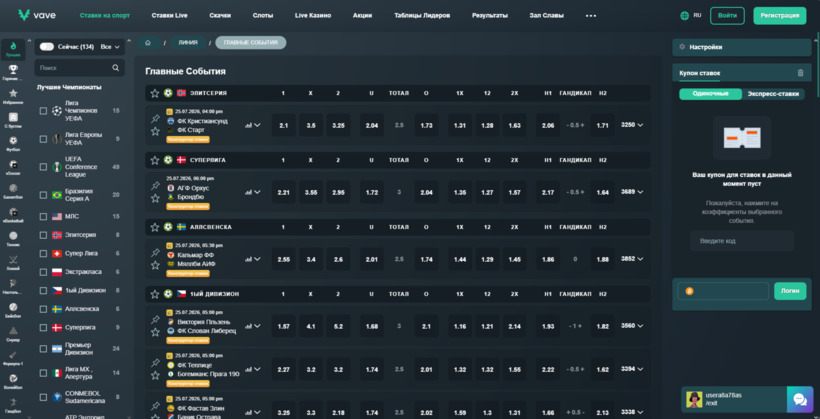Open the Vave logo homepage
Viewport: 820px width, 419px height.
pyautogui.click(x=36, y=15)
